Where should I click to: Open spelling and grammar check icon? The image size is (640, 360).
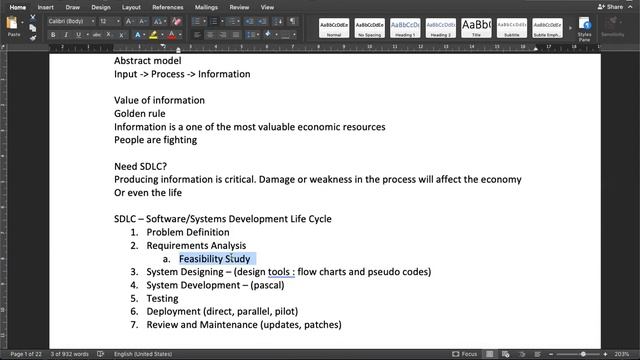coord(100,354)
